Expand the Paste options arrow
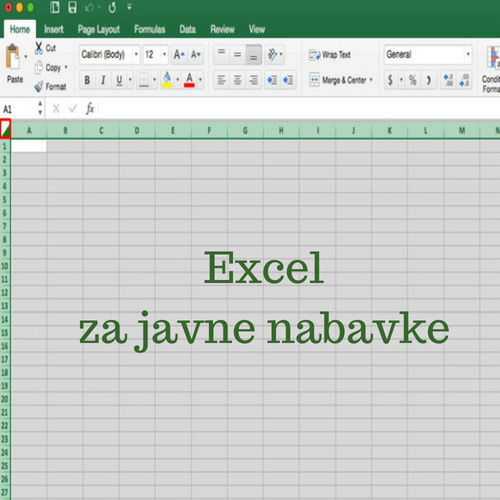The image size is (500, 500). [x=26, y=57]
